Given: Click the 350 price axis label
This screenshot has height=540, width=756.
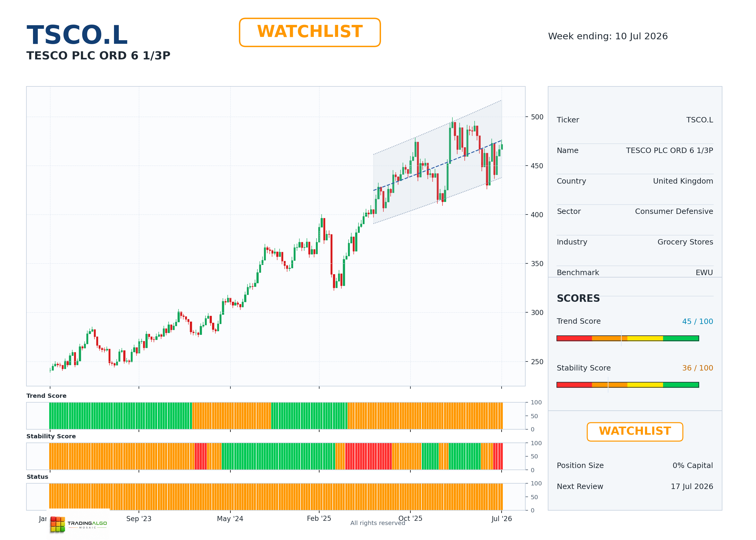Looking at the screenshot, I should point(537,264).
